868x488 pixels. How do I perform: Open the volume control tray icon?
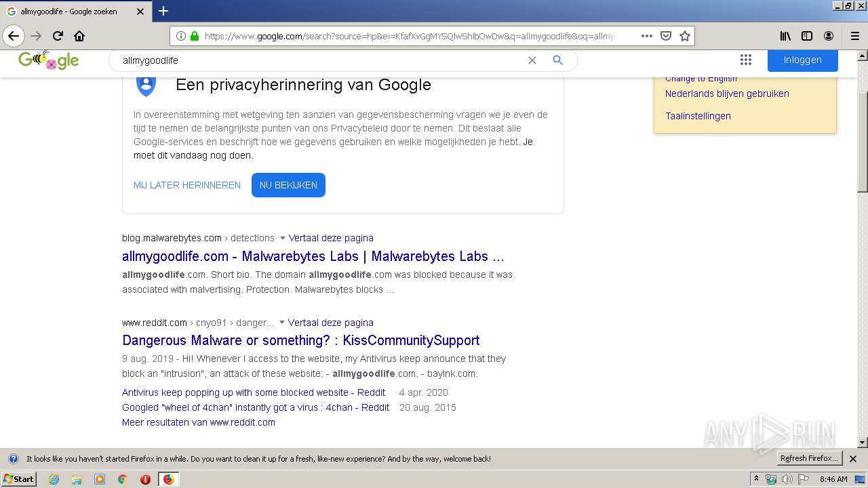click(x=787, y=479)
